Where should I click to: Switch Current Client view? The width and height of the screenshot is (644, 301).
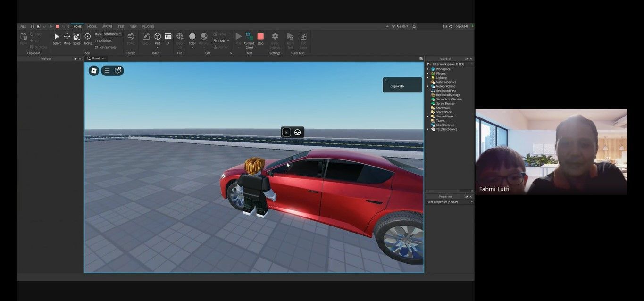tap(250, 40)
